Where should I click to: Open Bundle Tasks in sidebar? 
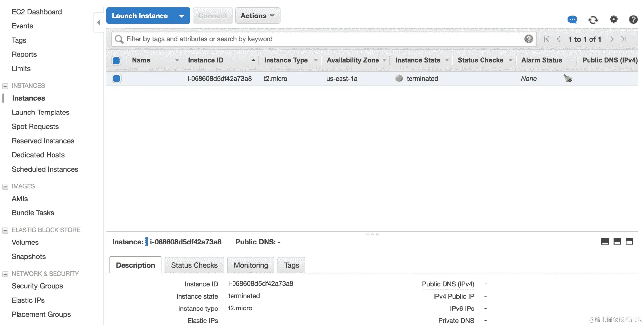coord(33,213)
